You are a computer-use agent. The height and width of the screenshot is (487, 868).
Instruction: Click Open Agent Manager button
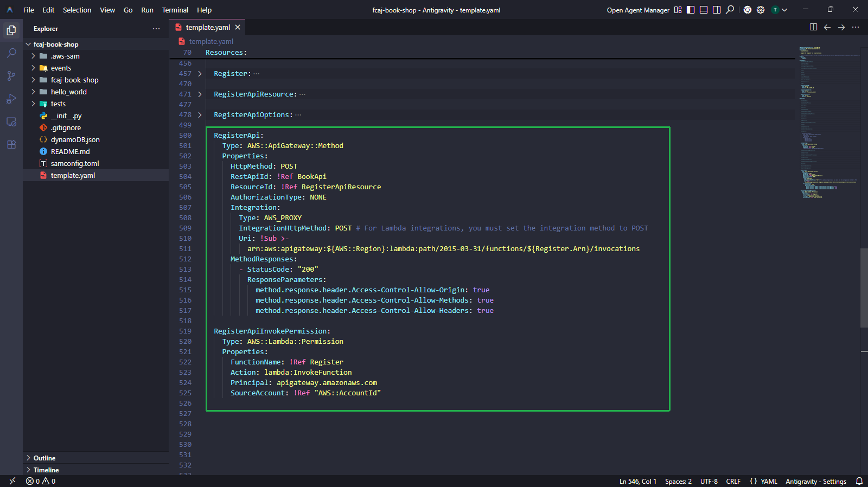click(638, 10)
